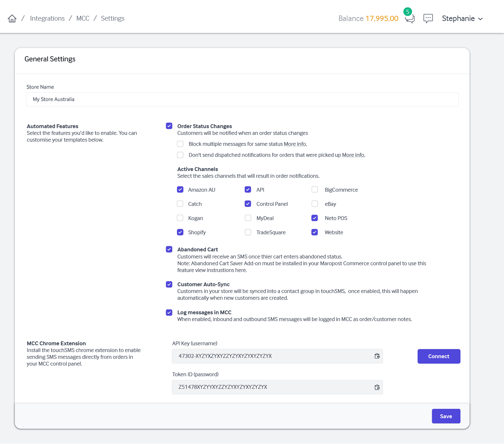The height and width of the screenshot is (444, 504).
Task: Turn off Abandoned Cart feature
Action: pos(169,249)
